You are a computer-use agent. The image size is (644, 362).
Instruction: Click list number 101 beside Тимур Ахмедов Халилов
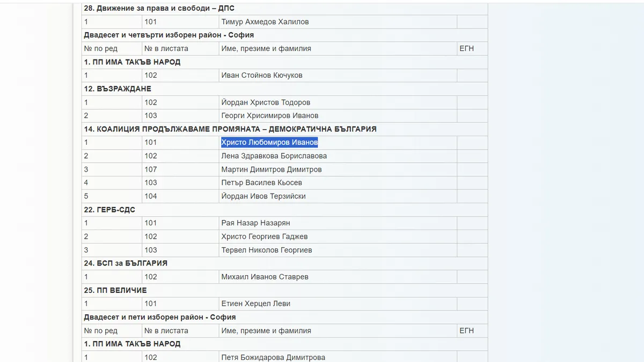151,22
